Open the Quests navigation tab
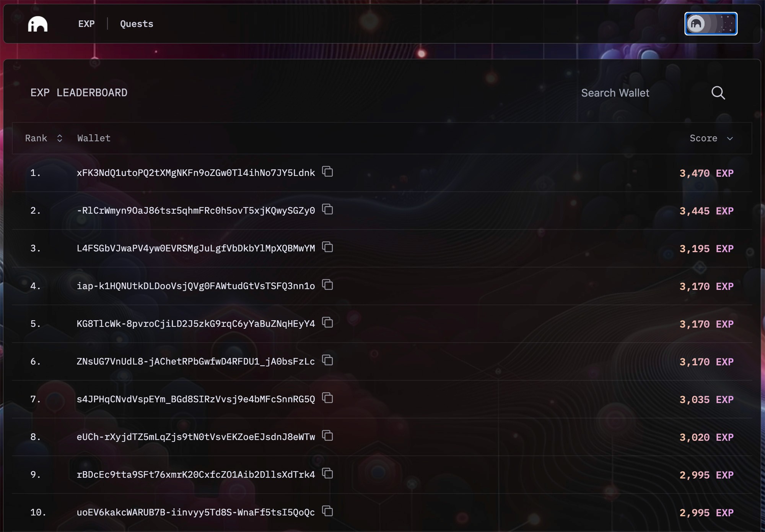The height and width of the screenshot is (532, 765). [x=137, y=24]
